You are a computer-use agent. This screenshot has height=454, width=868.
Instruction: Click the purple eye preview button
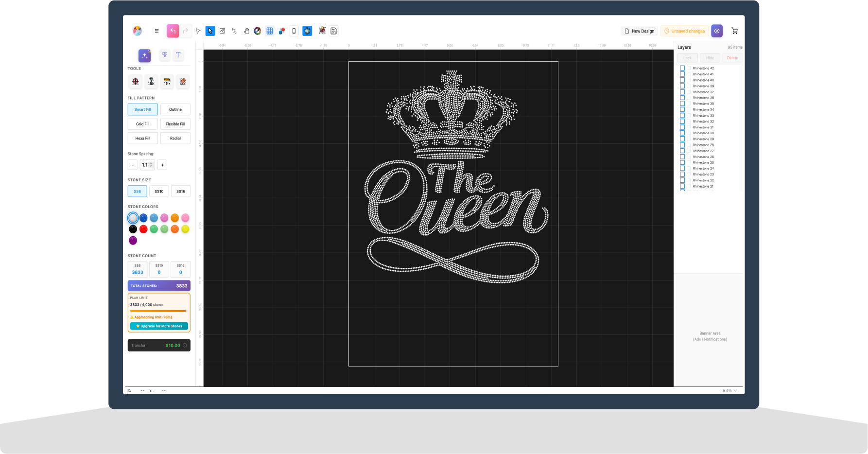click(x=717, y=31)
